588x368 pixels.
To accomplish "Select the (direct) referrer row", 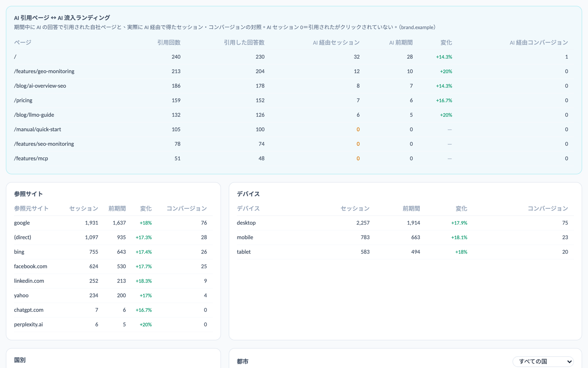I will coord(113,237).
